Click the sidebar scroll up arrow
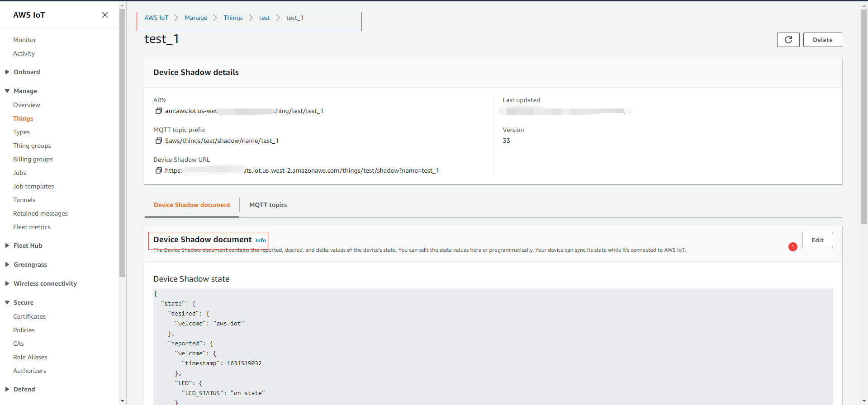This screenshot has height=405, width=868. point(122,5)
